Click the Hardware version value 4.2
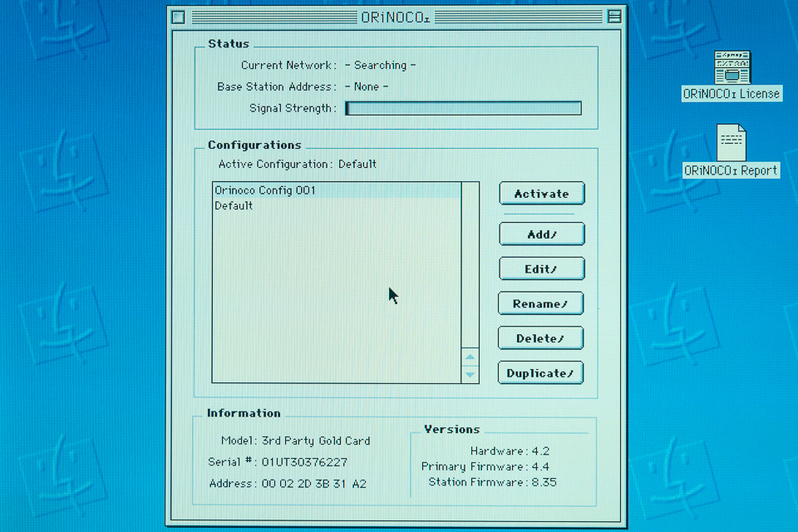798x532 pixels. point(540,451)
